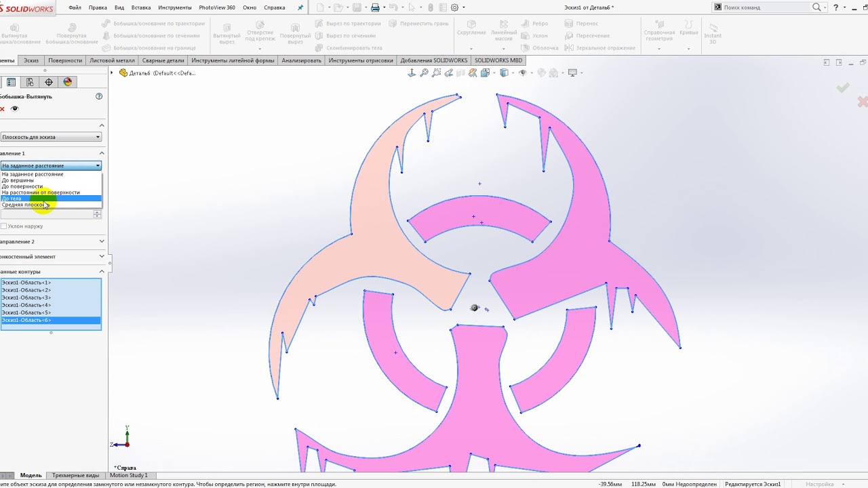Click the Поиск команд search field
Image resolution: width=868 pixels, height=488 pixels.
766,7
